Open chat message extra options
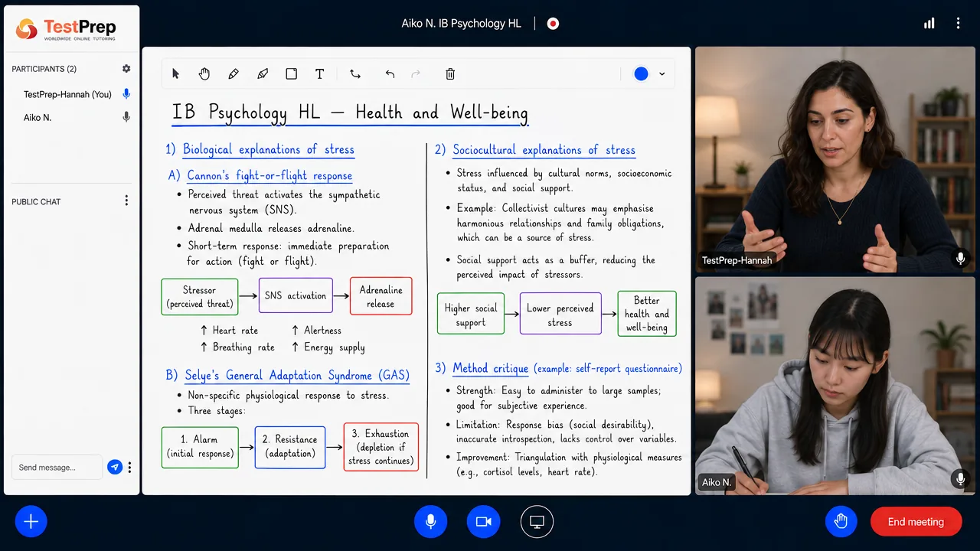This screenshot has height=551, width=980. click(130, 467)
